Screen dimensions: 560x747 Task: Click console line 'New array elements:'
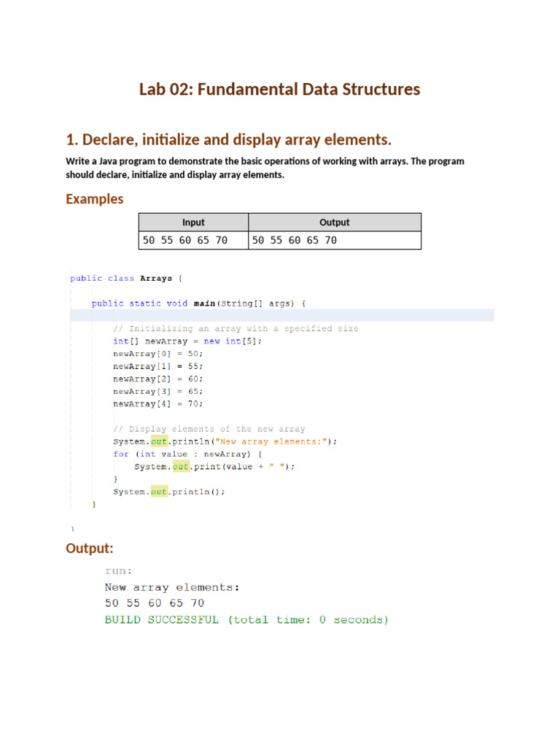(172, 587)
